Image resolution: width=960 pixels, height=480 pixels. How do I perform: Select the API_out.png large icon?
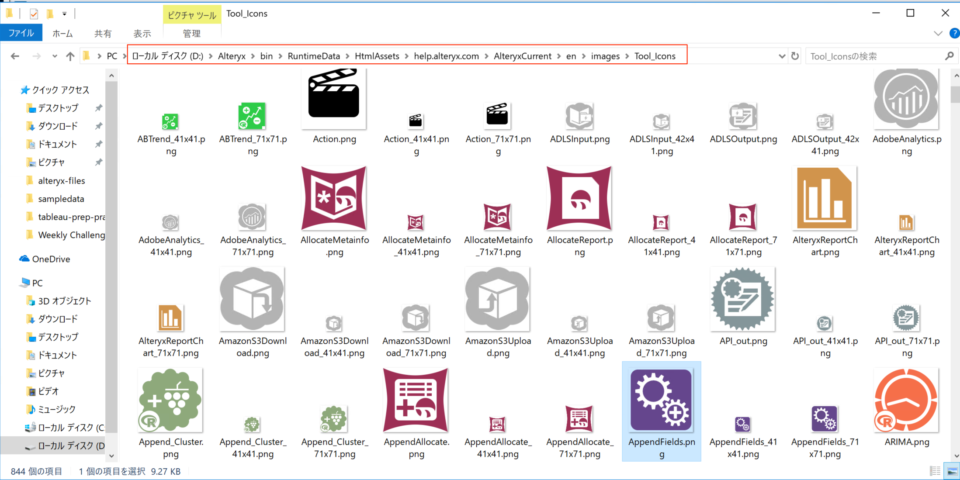pyautogui.click(x=743, y=298)
